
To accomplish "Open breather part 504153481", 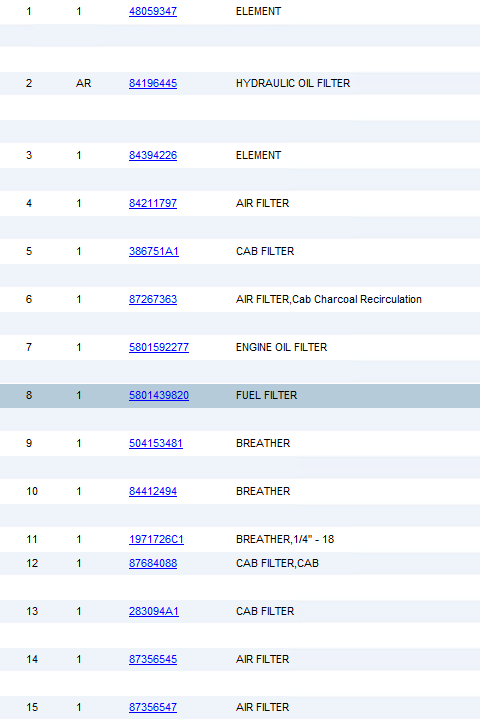I will tap(156, 443).
